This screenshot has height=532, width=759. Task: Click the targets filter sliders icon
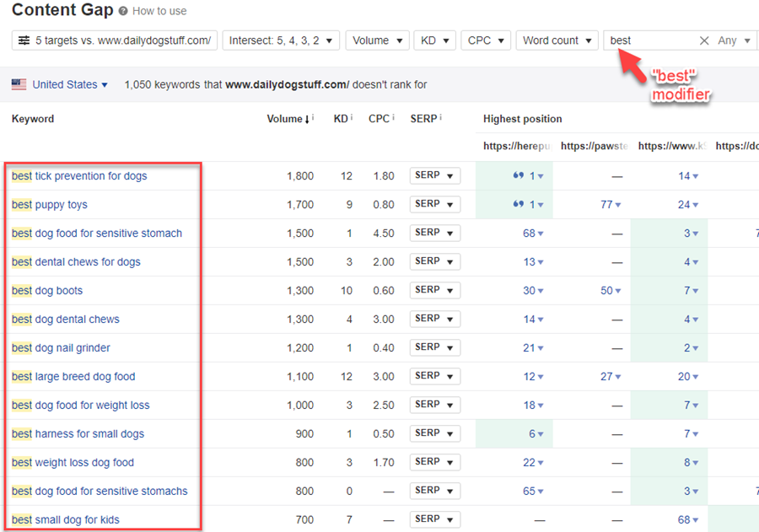point(24,40)
